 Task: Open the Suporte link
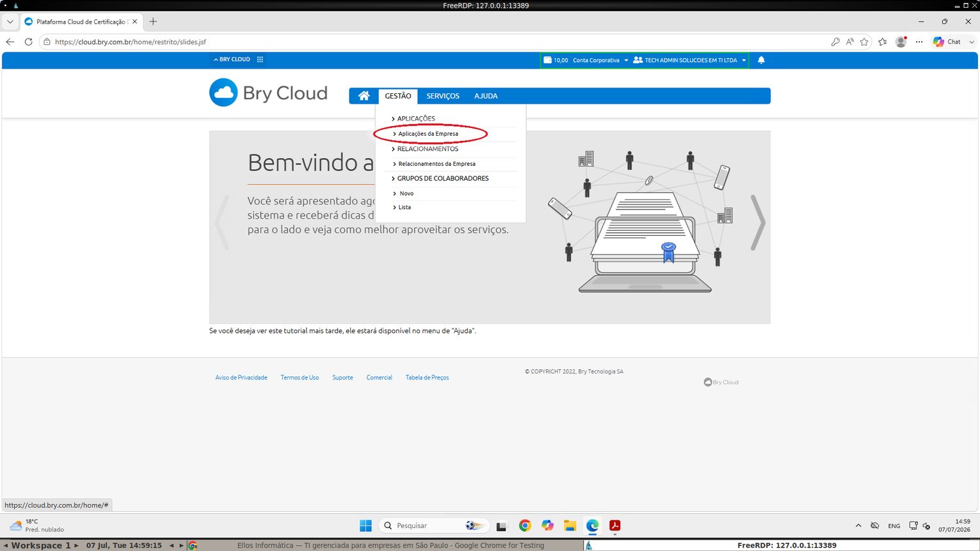[x=342, y=377]
